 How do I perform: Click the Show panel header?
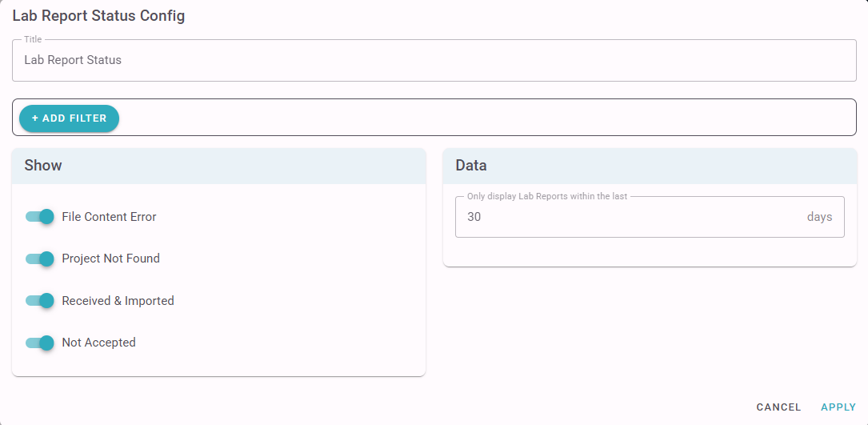pyautogui.click(x=218, y=166)
